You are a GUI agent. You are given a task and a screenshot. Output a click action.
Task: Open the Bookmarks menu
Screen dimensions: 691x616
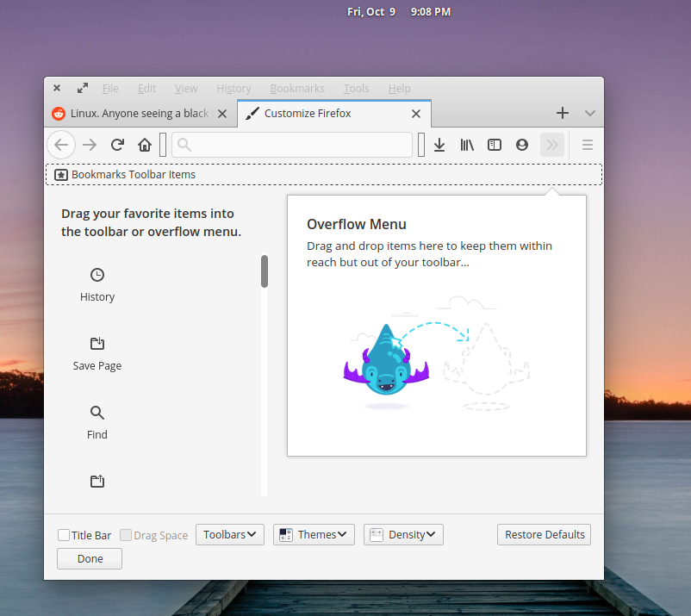tap(297, 89)
